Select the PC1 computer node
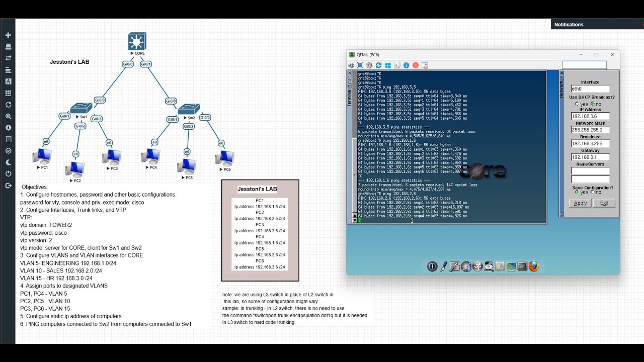 [x=41, y=156]
